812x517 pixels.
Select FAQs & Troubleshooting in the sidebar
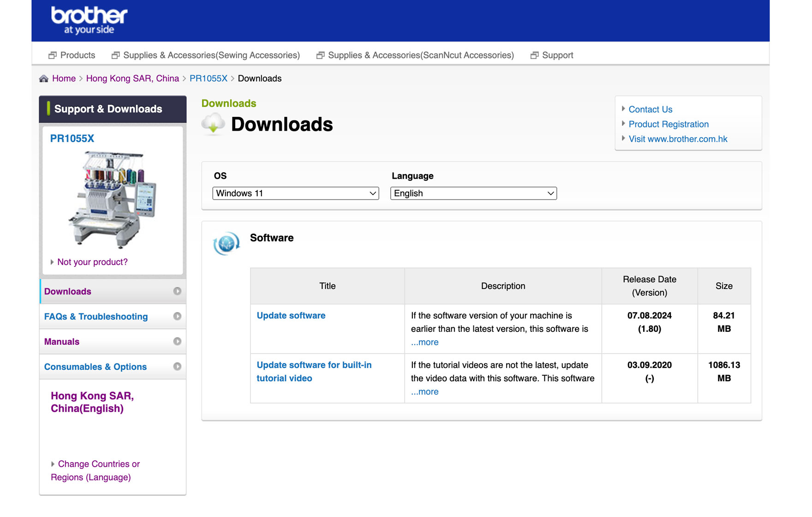(x=113, y=316)
